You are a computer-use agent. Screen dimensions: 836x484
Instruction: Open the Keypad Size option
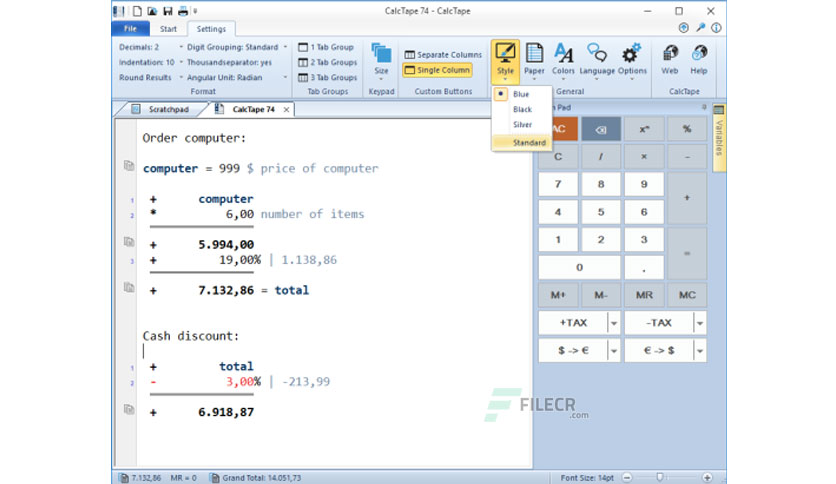(x=381, y=61)
